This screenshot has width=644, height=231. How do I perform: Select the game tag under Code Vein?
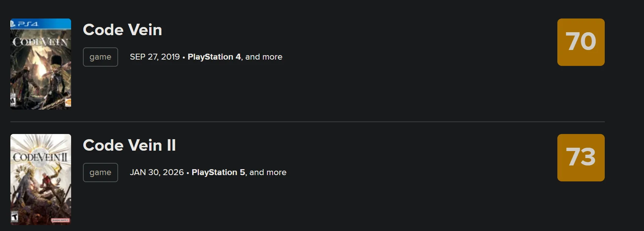tap(100, 57)
